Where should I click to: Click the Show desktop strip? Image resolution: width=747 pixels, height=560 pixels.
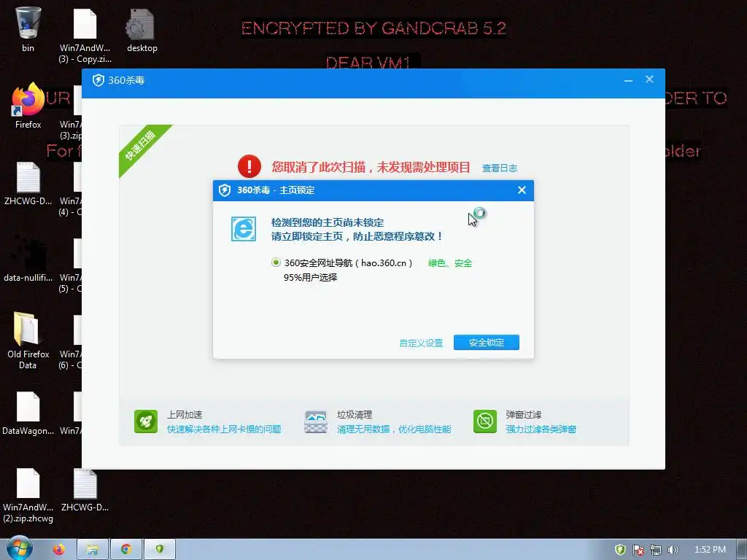pyautogui.click(x=742, y=550)
